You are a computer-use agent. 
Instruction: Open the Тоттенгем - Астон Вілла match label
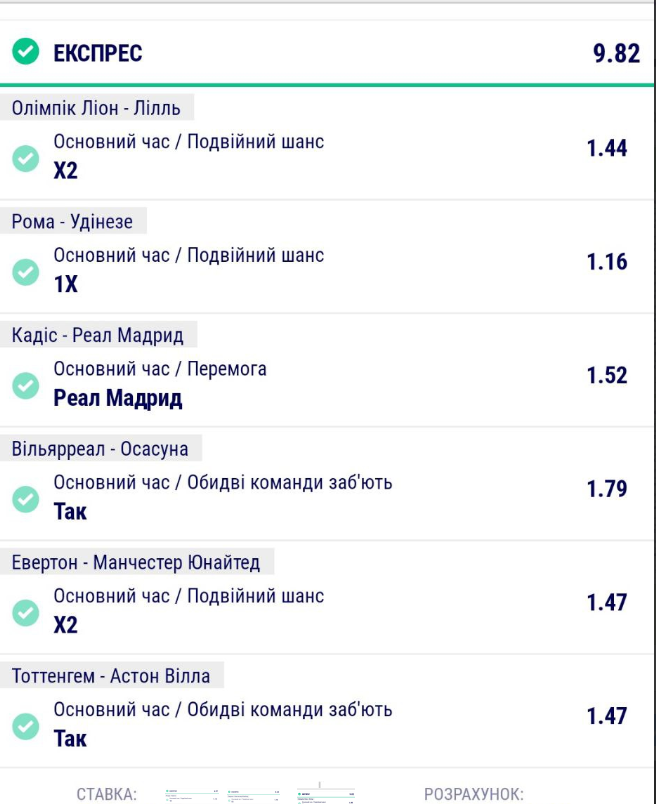(111, 676)
